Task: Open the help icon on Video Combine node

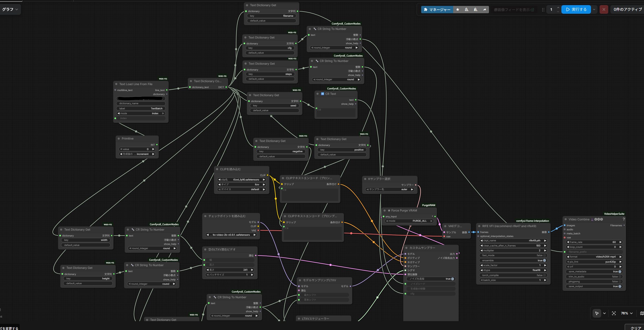Action: coord(624,219)
